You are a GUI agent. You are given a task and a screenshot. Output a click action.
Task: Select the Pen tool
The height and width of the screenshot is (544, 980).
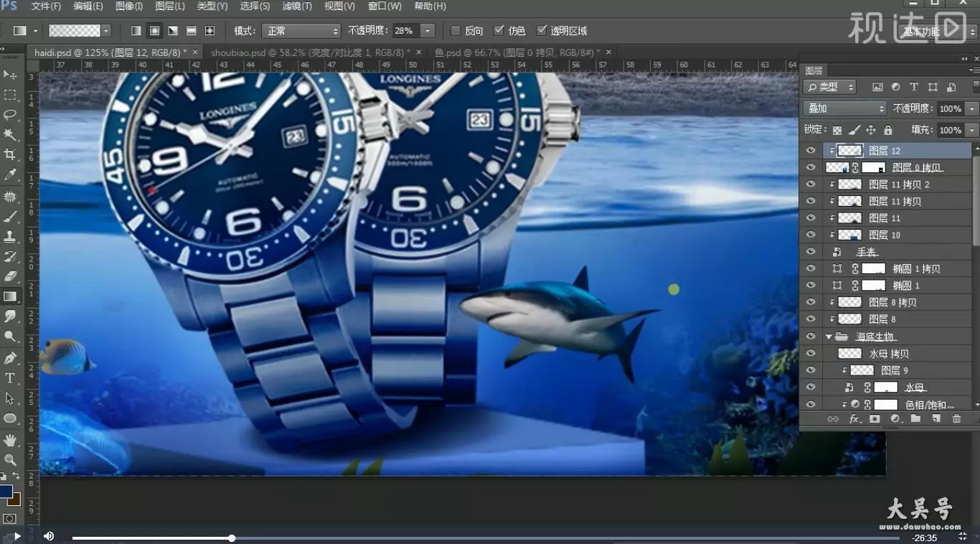10,358
